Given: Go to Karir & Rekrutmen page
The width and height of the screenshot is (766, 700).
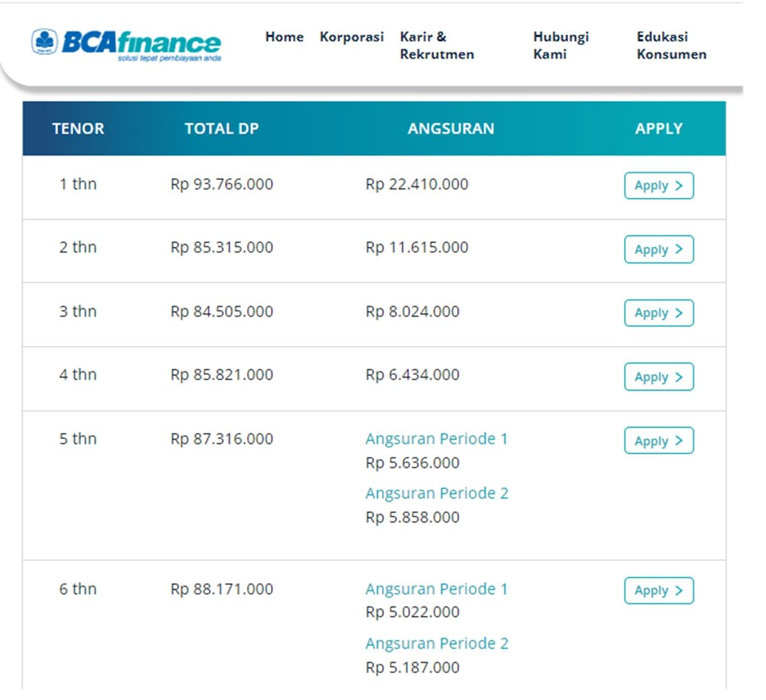Looking at the screenshot, I should (437, 45).
